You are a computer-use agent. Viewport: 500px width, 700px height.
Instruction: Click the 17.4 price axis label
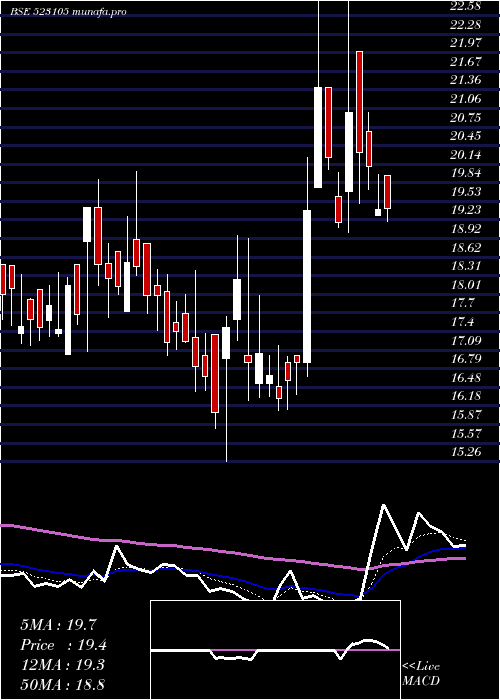[462, 322]
